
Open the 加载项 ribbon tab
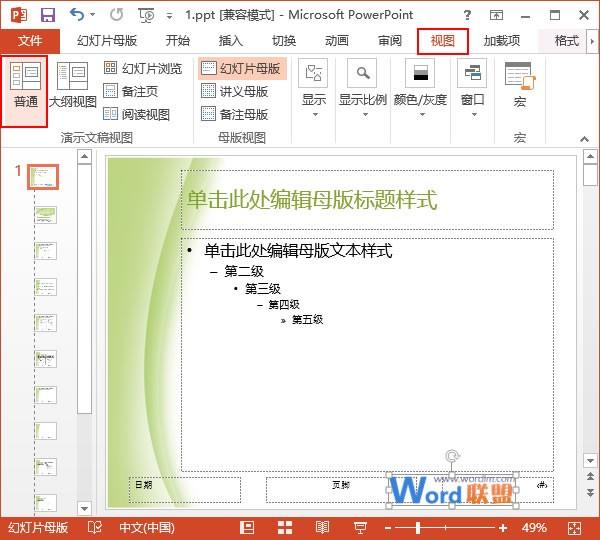click(502, 41)
